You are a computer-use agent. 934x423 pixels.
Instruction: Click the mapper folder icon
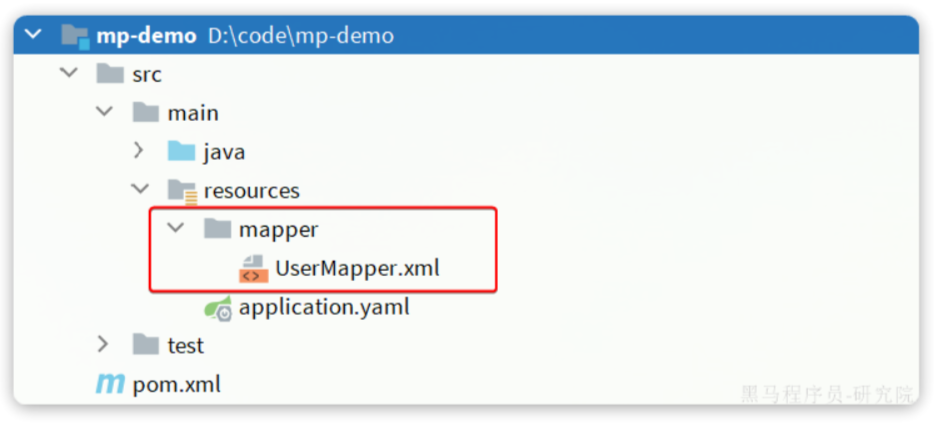click(x=217, y=229)
